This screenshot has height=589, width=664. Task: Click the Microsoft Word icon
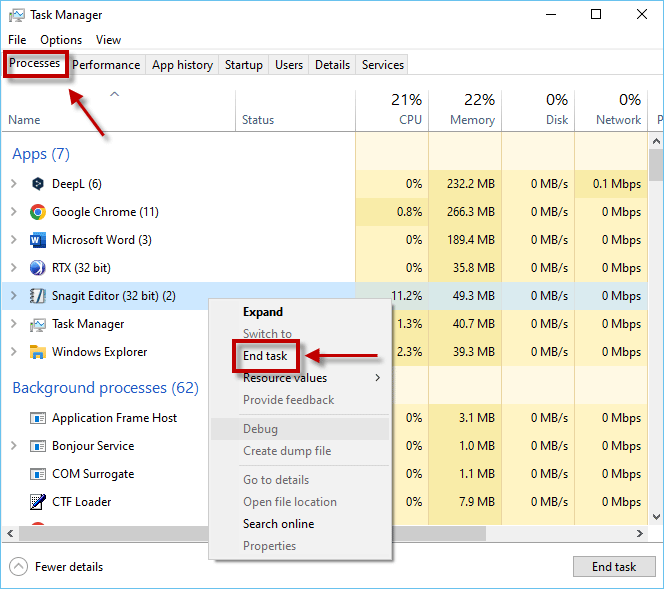(38, 240)
